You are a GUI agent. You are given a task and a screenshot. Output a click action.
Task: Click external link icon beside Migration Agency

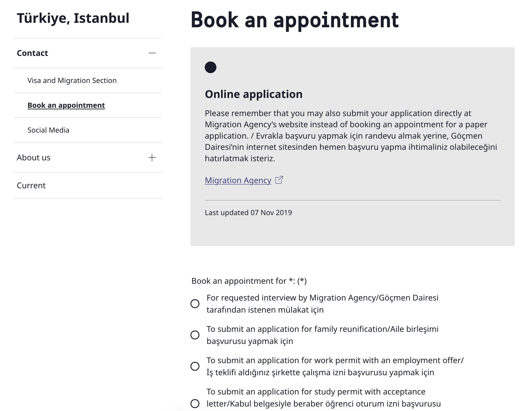coord(279,180)
